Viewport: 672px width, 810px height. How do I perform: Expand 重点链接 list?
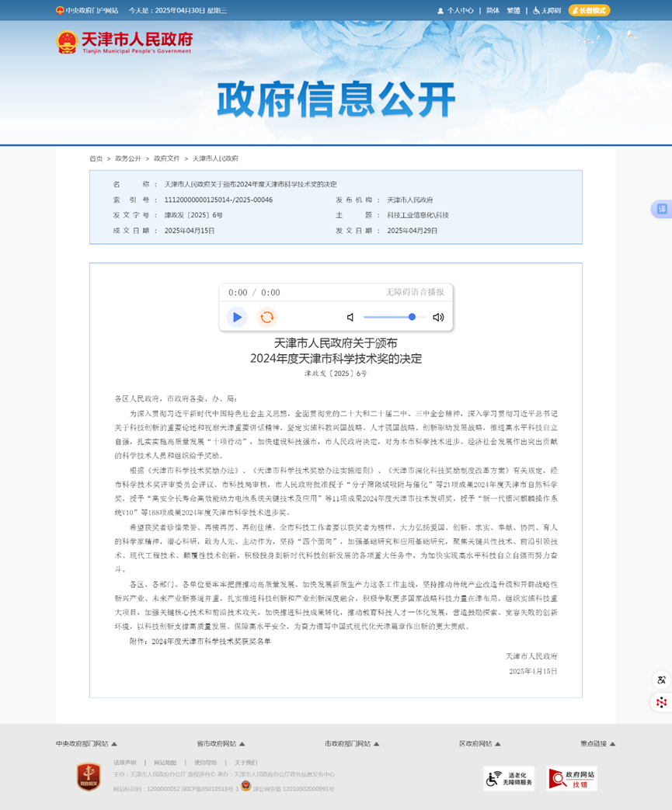597,744
